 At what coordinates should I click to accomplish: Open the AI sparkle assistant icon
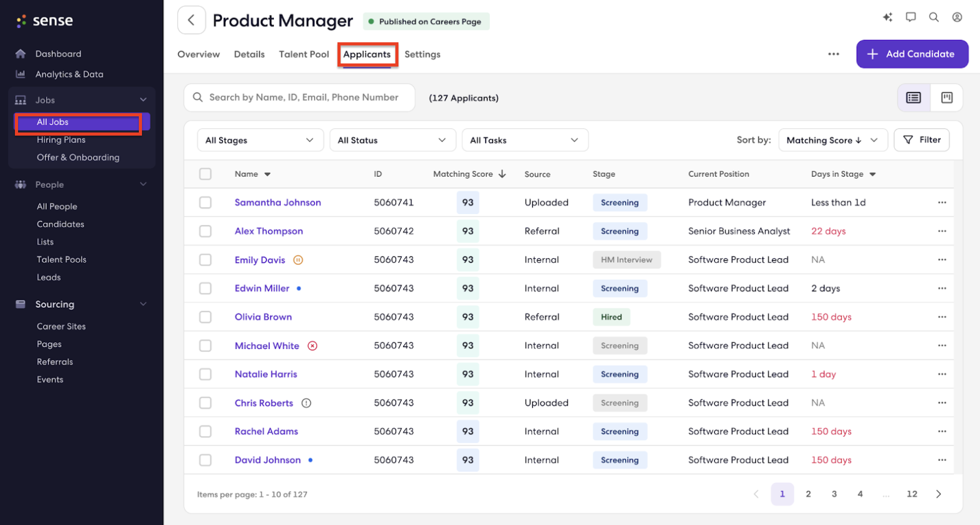pos(887,17)
